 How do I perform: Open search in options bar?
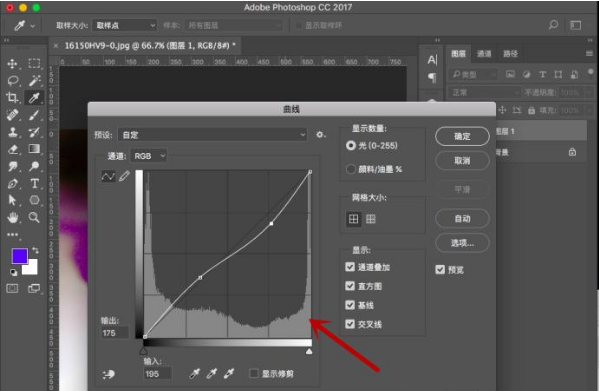click(553, 25)
